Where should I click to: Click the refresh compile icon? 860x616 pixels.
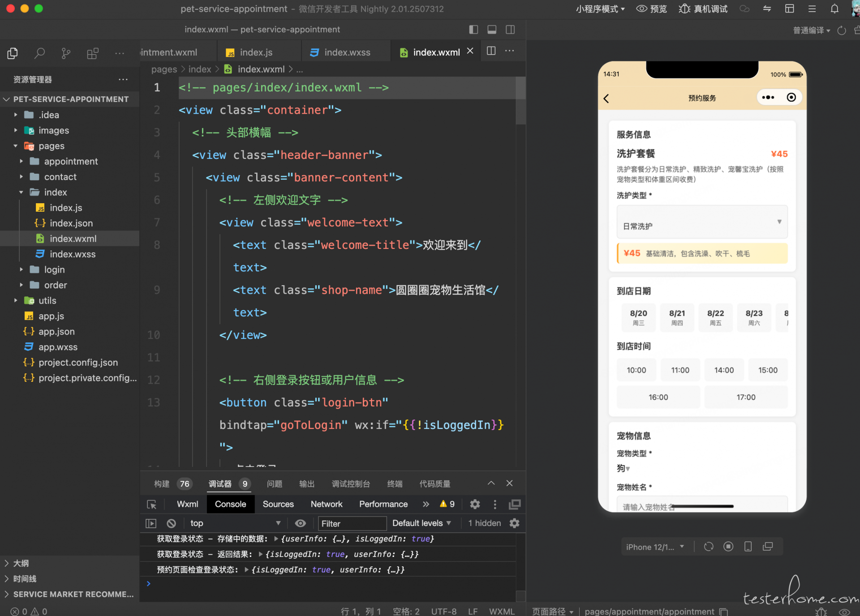pos(842,30)
